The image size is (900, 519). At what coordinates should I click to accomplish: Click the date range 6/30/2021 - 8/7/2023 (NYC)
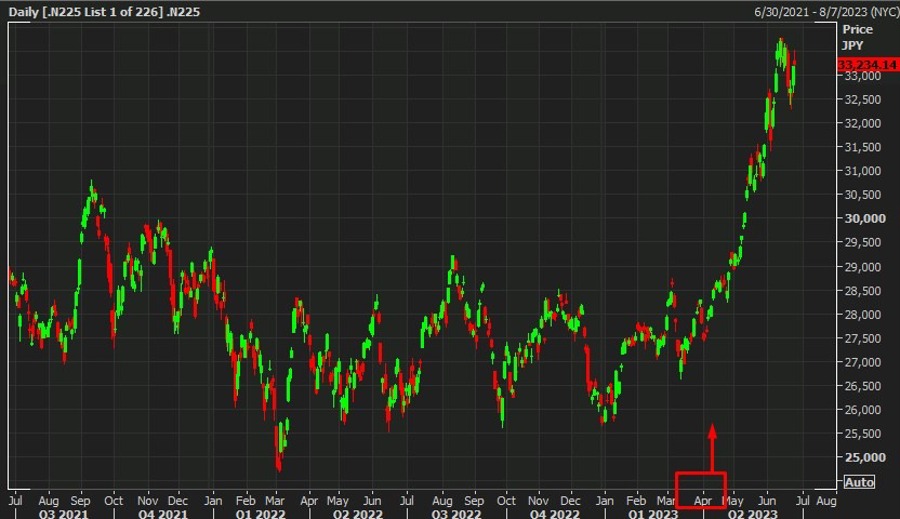(x=826, y=12)
